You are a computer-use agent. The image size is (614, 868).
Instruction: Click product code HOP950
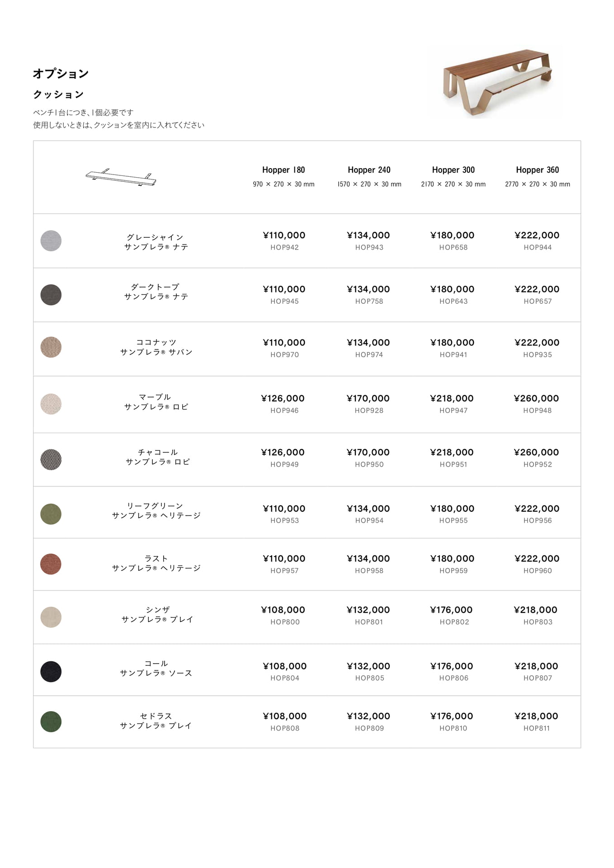click(369, 464)
